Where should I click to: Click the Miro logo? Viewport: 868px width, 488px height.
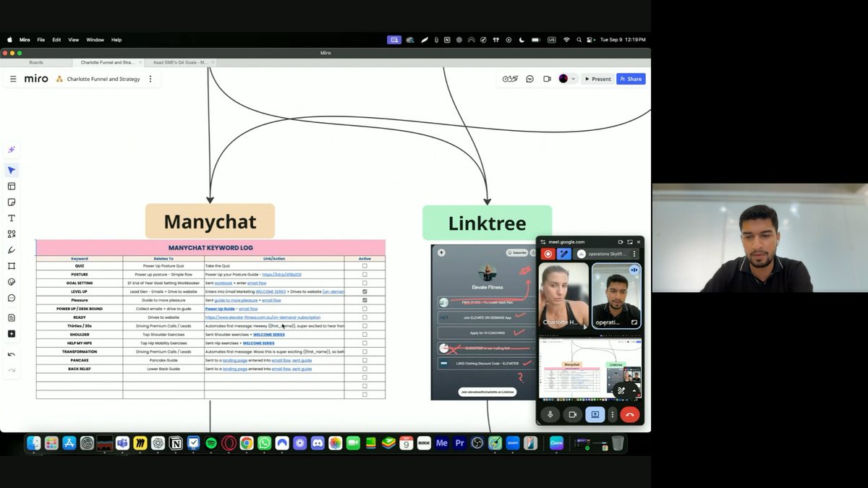tap(36, 79)
